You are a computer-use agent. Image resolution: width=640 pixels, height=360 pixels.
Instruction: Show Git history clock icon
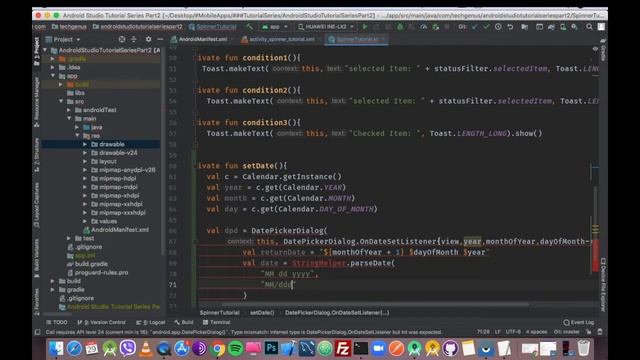pyautogui.click(x=498, y=27)
